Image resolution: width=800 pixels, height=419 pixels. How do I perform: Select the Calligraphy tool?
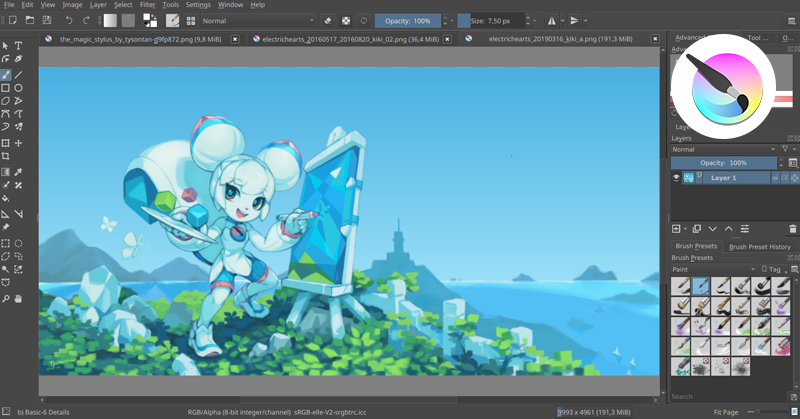coord(18,59)
